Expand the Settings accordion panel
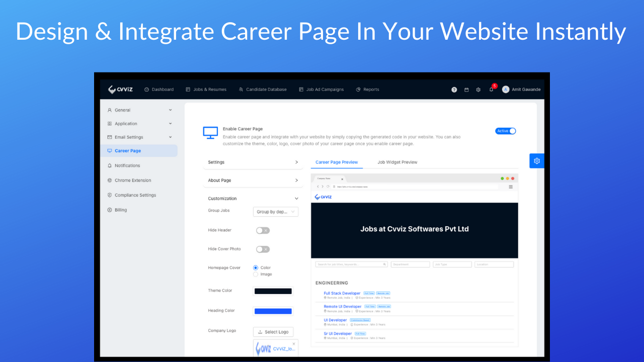The width and height of the screenshot is (644, 362). tap(253, 162)
